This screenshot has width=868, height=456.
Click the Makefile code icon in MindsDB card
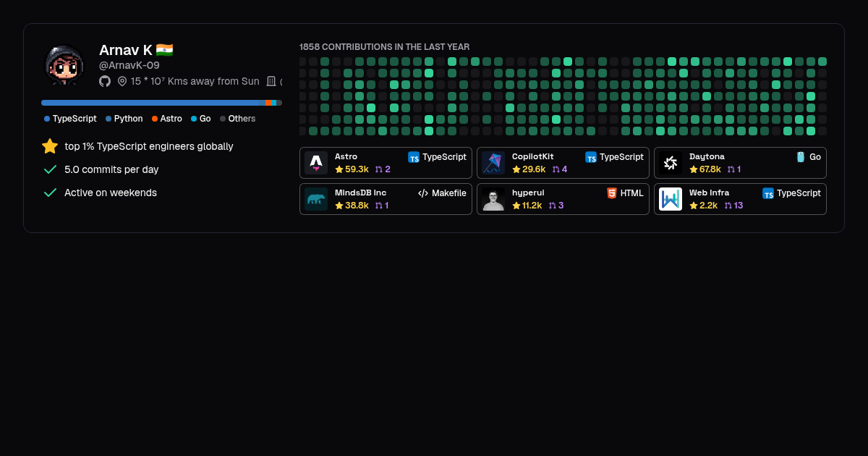click(423, 193)
